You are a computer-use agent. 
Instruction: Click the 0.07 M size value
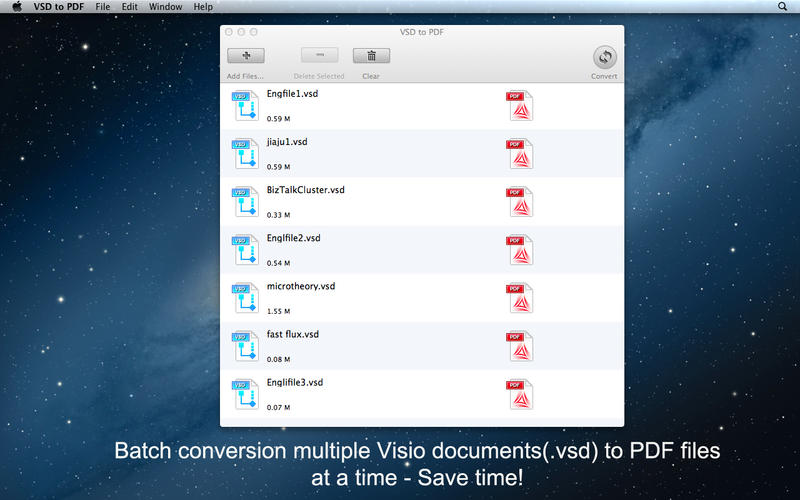278,407
